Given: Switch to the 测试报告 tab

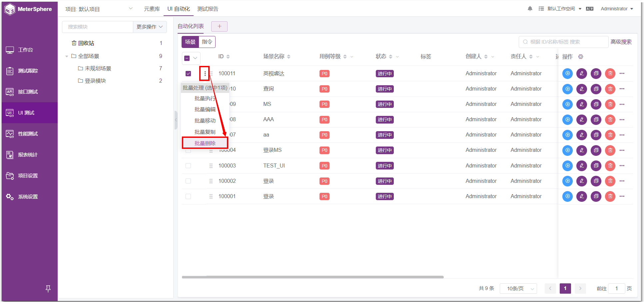Looking at the screenshot, I should click(208, 9).
